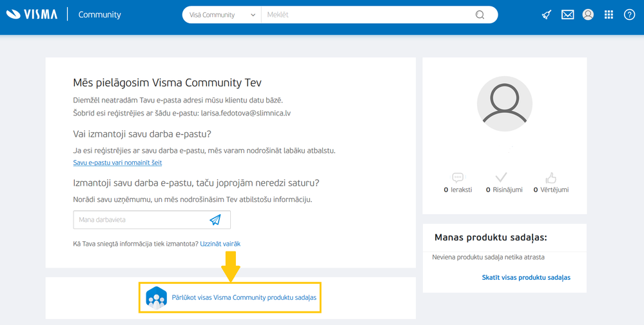Follow 'Savu e-pastu vari nomainīt šeit' link
This screenshot has height=325, width=644.
click(x=117, y=162)
